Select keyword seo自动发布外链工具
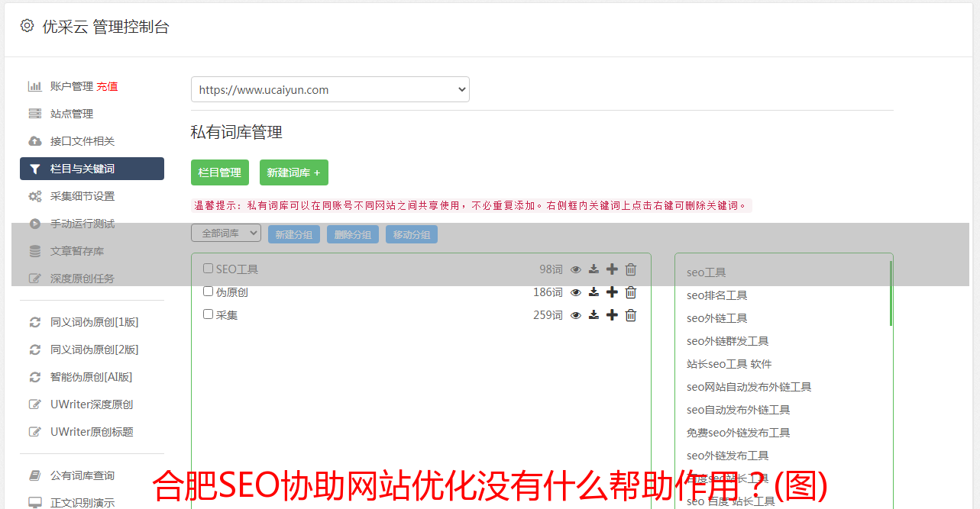This screenshot has height=509, width=980. [x=738, y=410]
